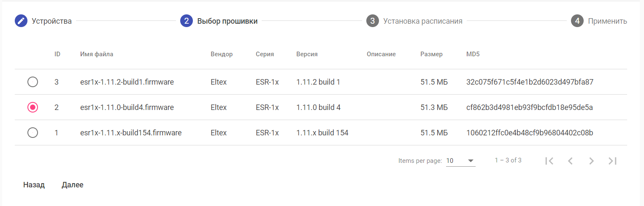Go to previous page arrow
The height and width of the screenshot is (206, 644).
point(570,161)
